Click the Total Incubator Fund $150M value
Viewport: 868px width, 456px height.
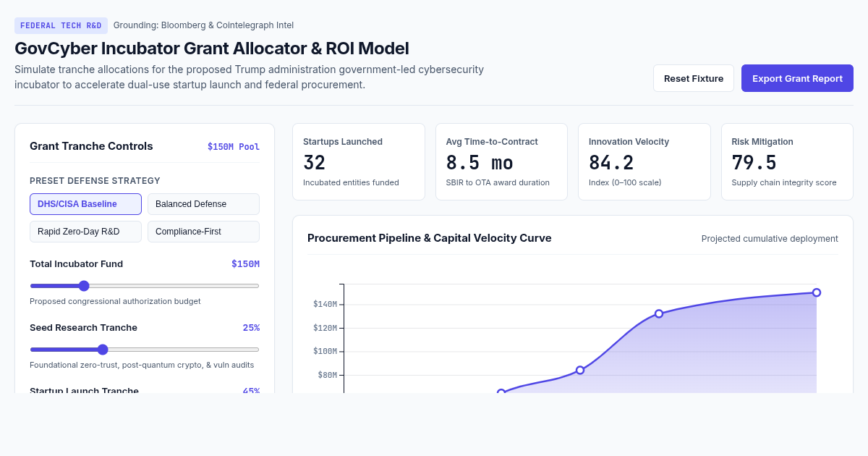click(245, 264)
